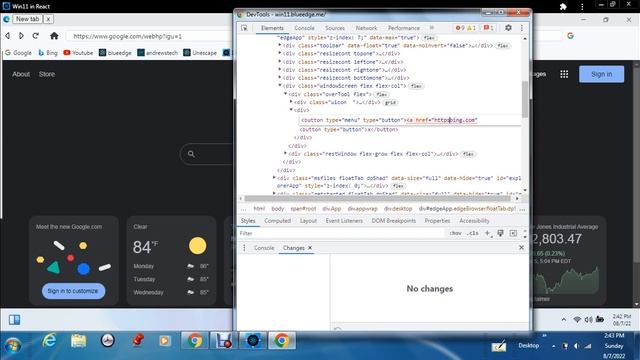Select the Styles pane tab
640x360 pixels.
click(x=248, y=220)
